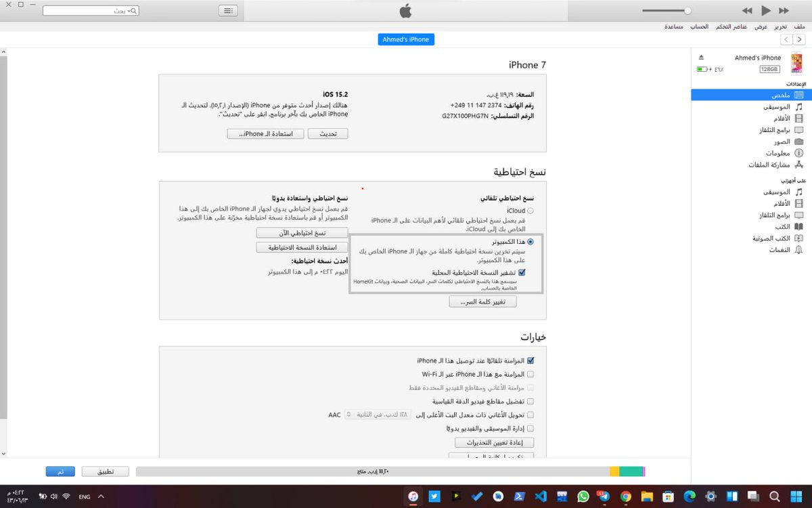Screen dimensions: 812x508
Task: Click the Apply (تطبيق) button
Action: (106, 471)
